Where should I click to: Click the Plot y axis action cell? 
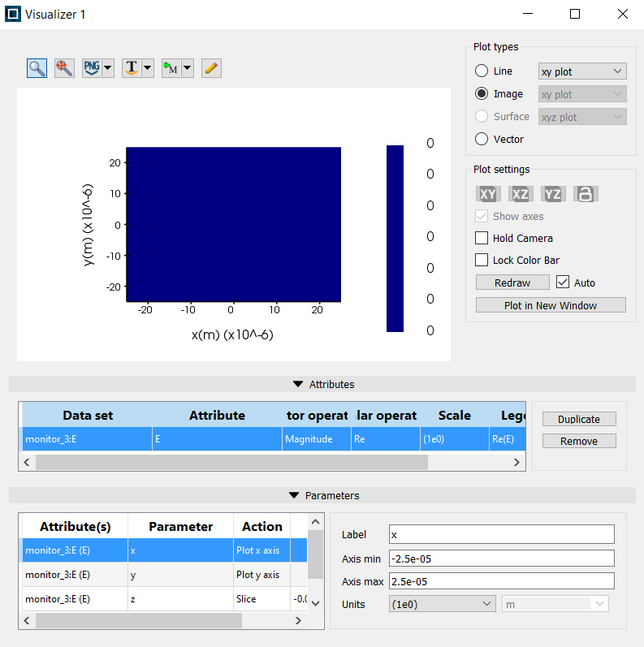tap(261, 575)
